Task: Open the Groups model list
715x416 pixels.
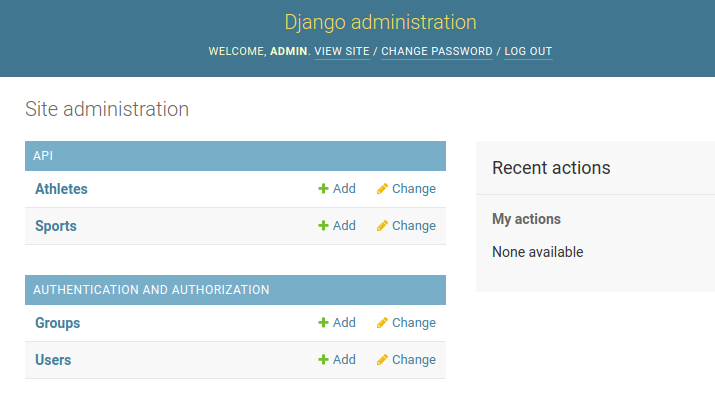Action: click(x=57, y=323)
